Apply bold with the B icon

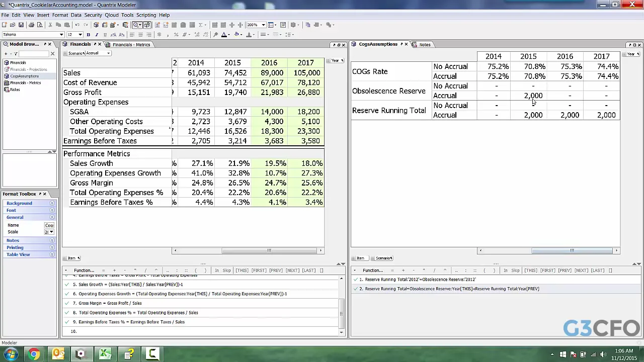click(x=88, y=35)
